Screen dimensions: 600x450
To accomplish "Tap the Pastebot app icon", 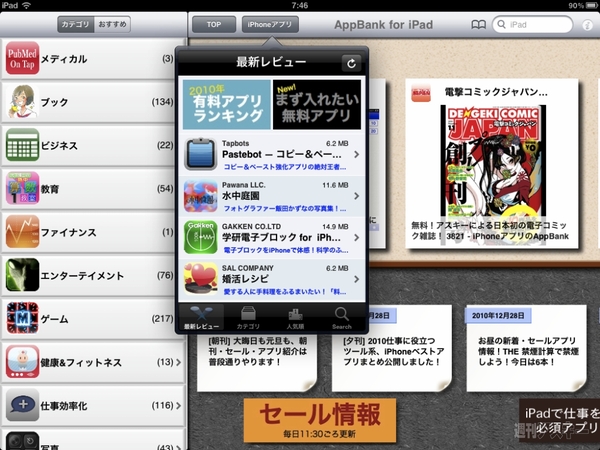I will [200, 154].
